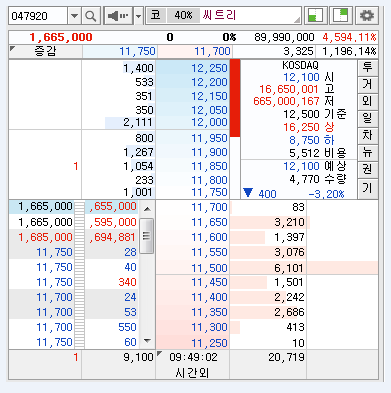Click the corner expander on 씨트리 name field
This screenshot has height=393, width=391.
point(297,20)
